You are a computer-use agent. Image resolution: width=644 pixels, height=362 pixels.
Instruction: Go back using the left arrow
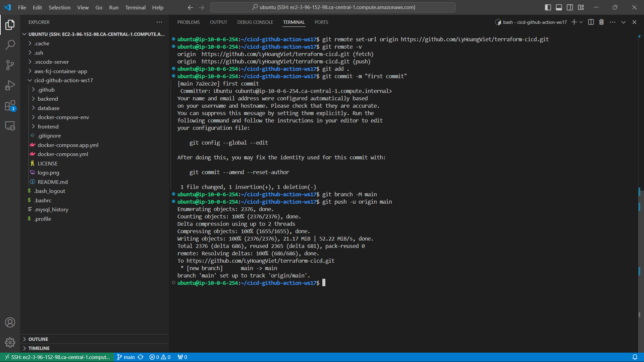[190, 7]
